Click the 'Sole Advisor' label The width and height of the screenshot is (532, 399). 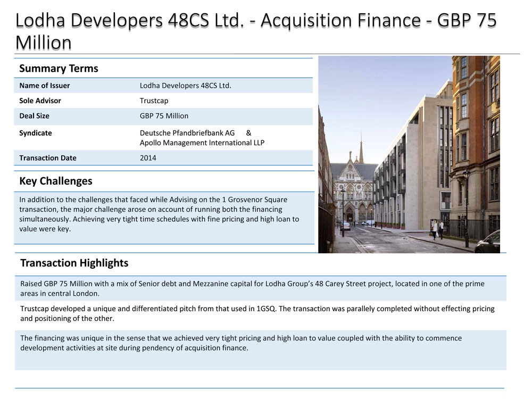coord(40,101)
